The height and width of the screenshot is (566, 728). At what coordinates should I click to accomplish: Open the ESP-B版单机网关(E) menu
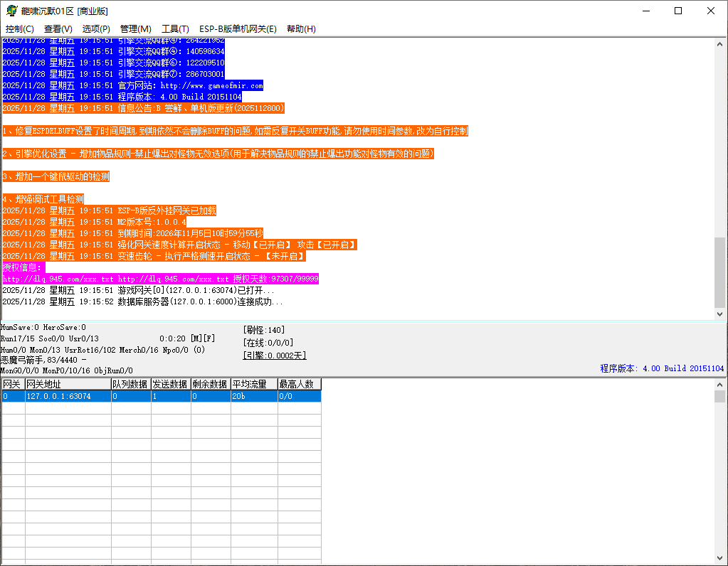[x=238, y=29]
